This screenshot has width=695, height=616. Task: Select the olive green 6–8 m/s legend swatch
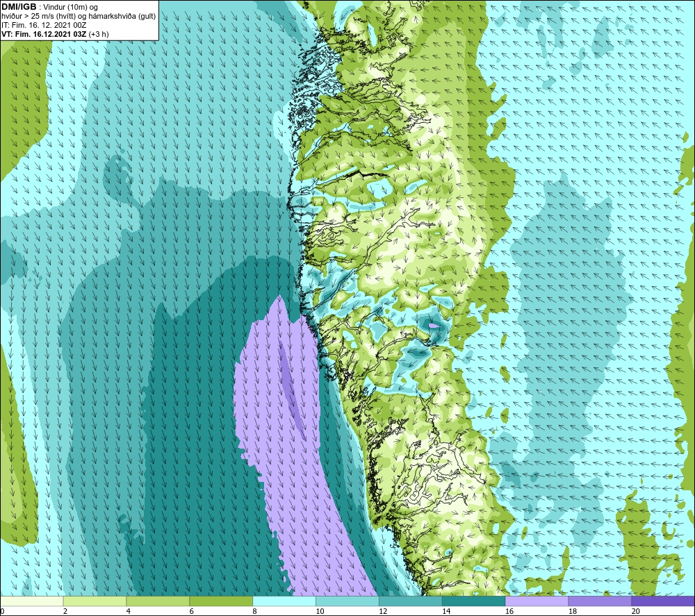[x=221, y=601]
